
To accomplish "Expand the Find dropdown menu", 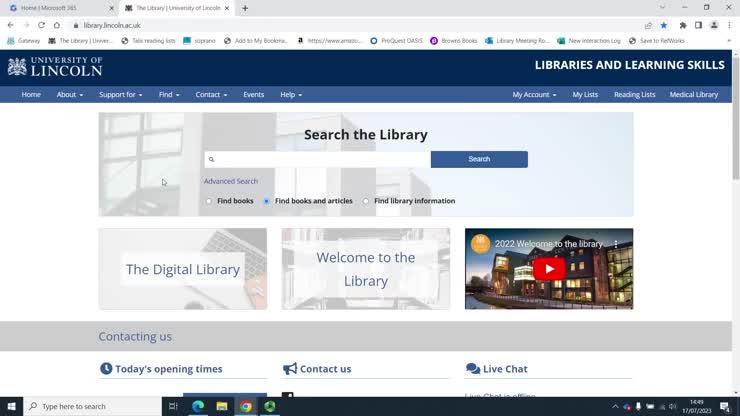I will (x=169, y=94).
